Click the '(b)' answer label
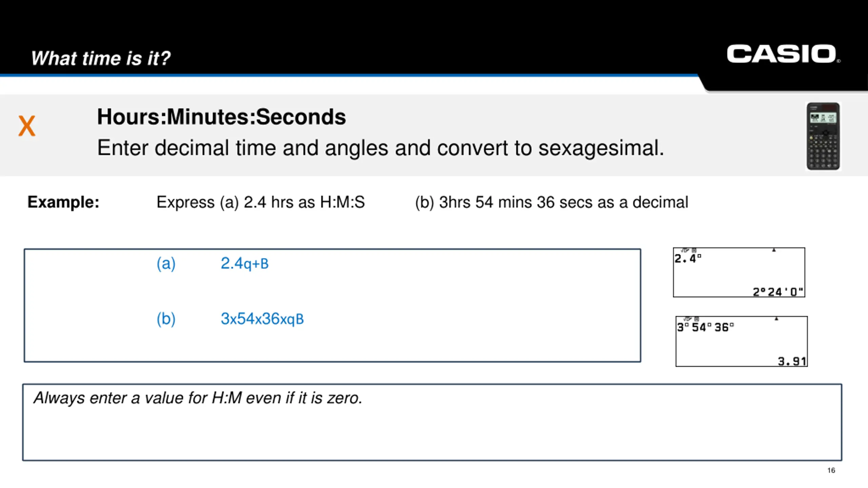 (x=166, y=319)
